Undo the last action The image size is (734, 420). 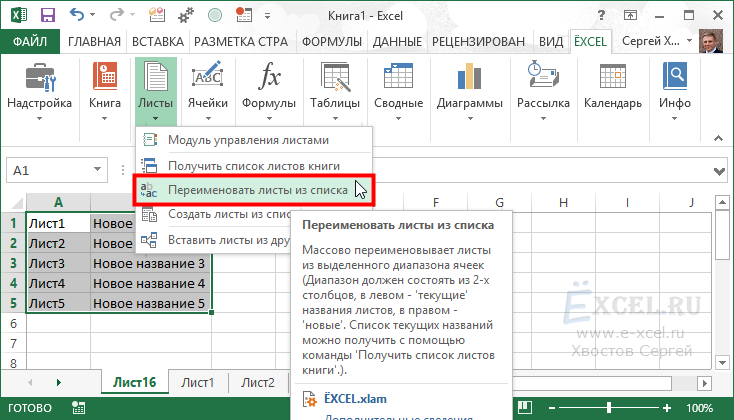click(77, 15)
